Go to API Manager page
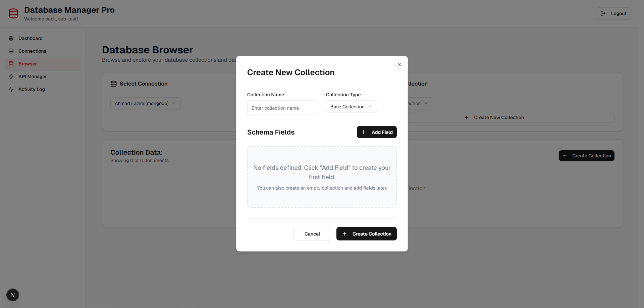The height and width of the screenshot is (308, 644). click(x=43, y=76)
